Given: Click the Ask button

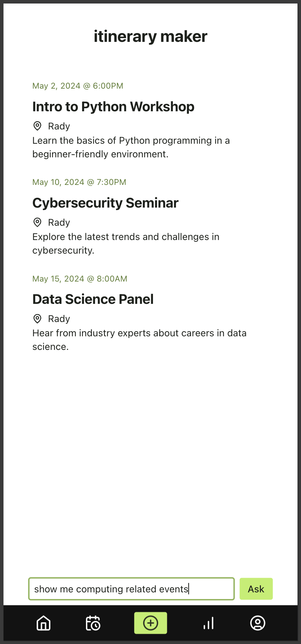Looking at the screenshot, I should coord(256,589).
